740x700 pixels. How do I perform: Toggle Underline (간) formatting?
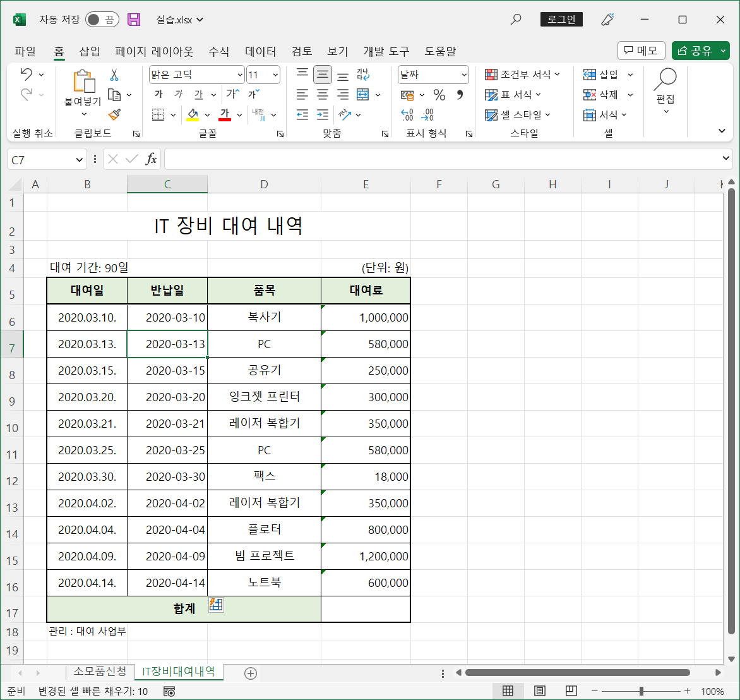[x=199, y=95]
